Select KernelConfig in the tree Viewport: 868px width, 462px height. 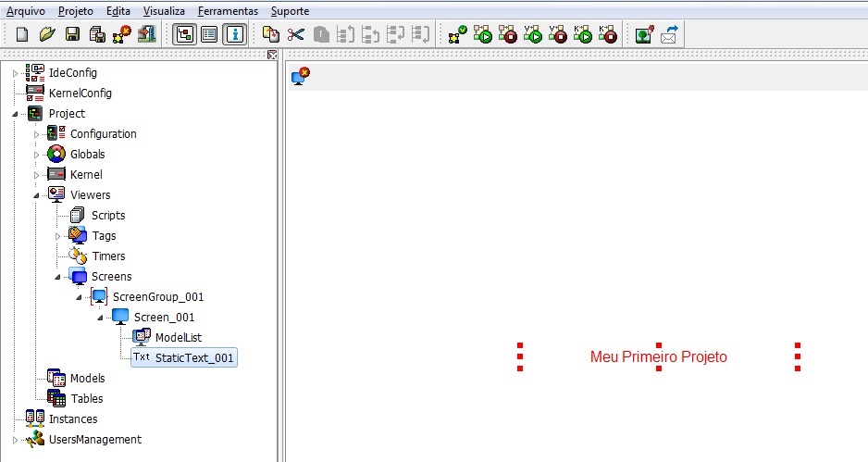[81, 94]
